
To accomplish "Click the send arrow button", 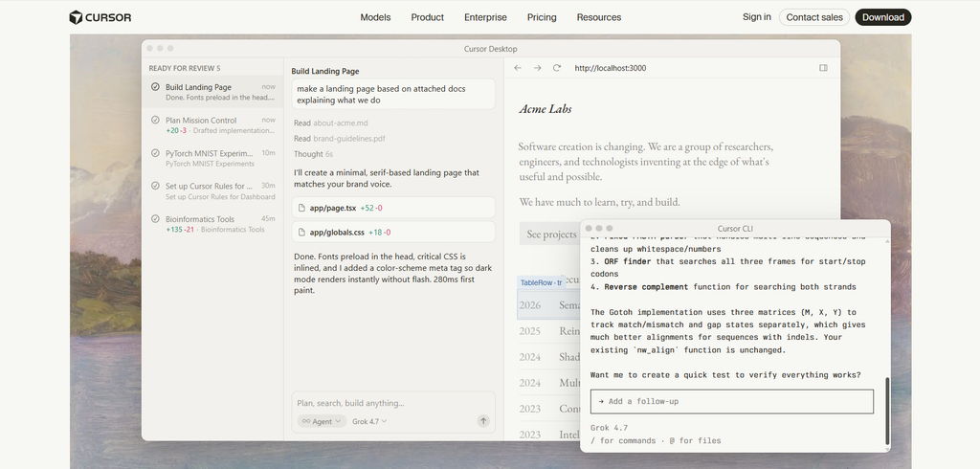I will click(483, 421).
